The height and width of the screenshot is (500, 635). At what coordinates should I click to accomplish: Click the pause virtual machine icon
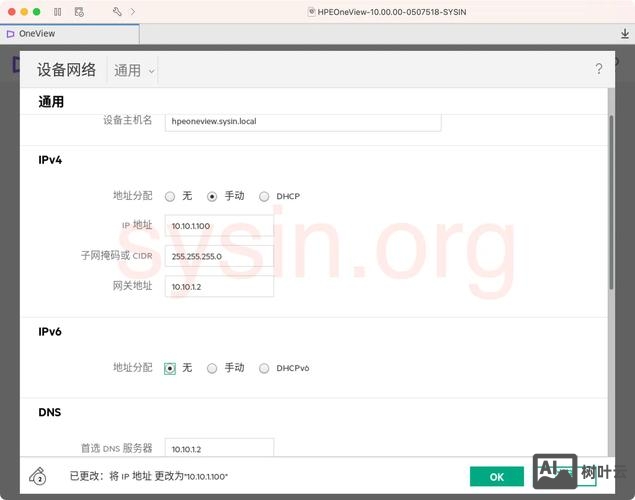57,11
